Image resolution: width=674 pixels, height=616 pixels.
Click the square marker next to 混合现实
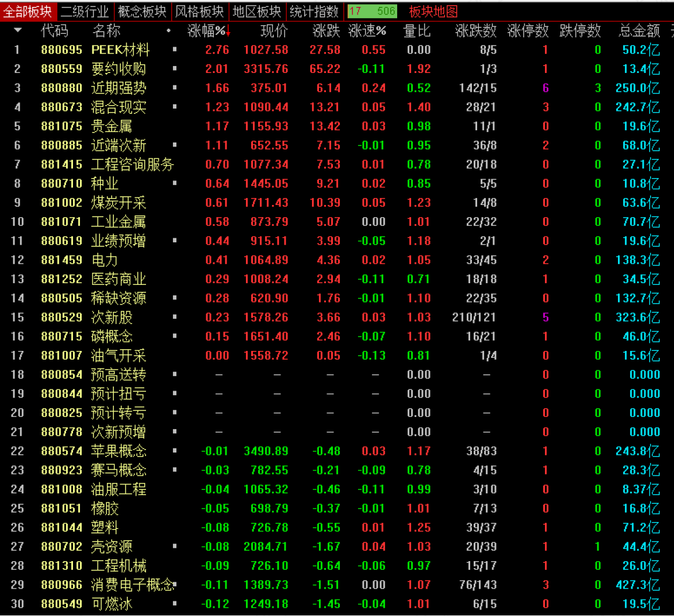175,107
